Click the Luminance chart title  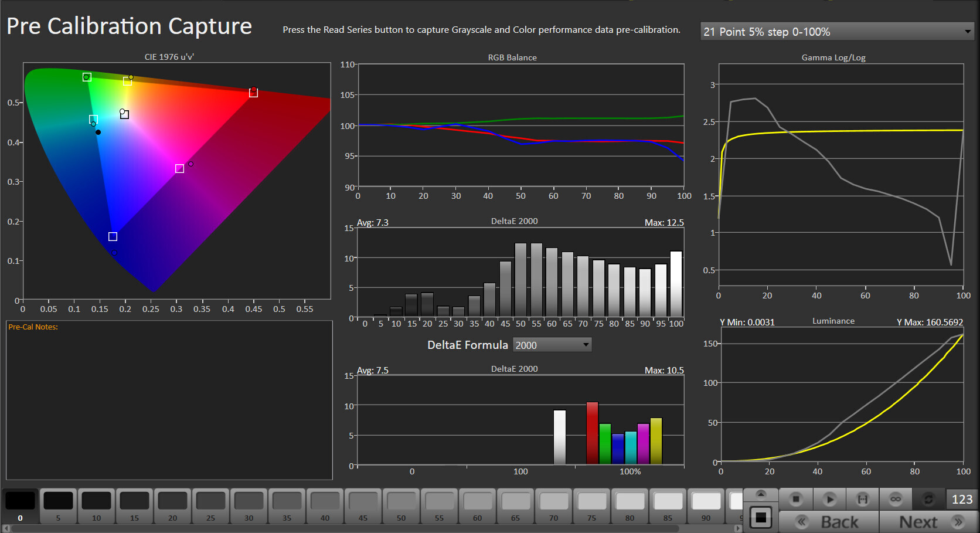833,321
